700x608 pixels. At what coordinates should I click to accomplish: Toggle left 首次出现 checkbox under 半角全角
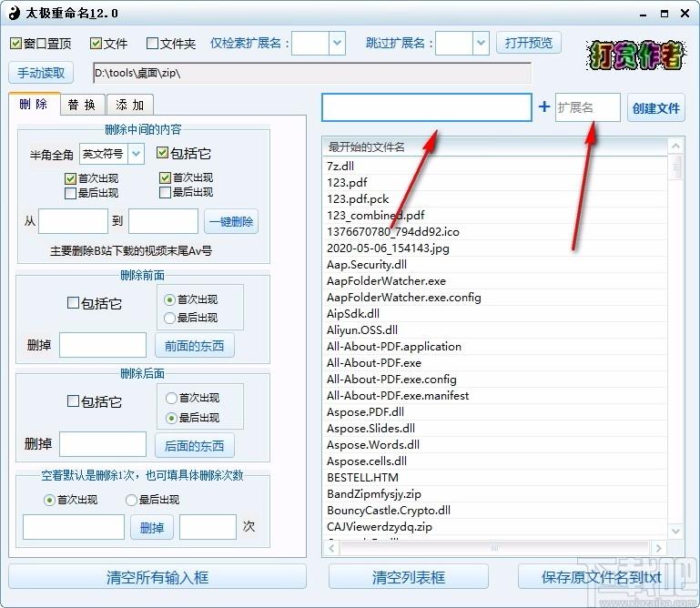tap(70, 178)
